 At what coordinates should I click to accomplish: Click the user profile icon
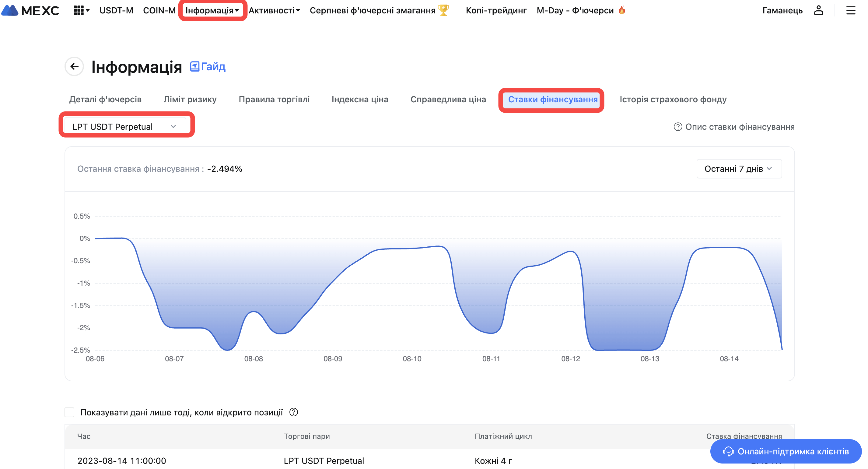click(x=818, y=10)
